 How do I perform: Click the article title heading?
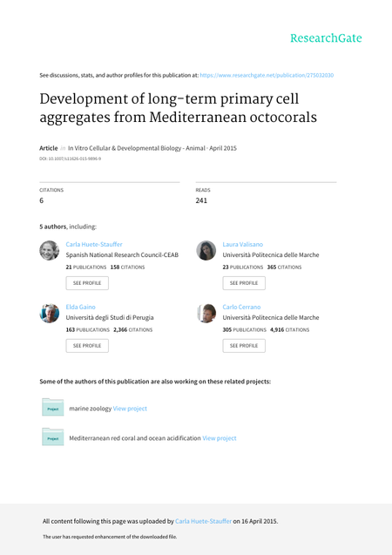(178, 108)
